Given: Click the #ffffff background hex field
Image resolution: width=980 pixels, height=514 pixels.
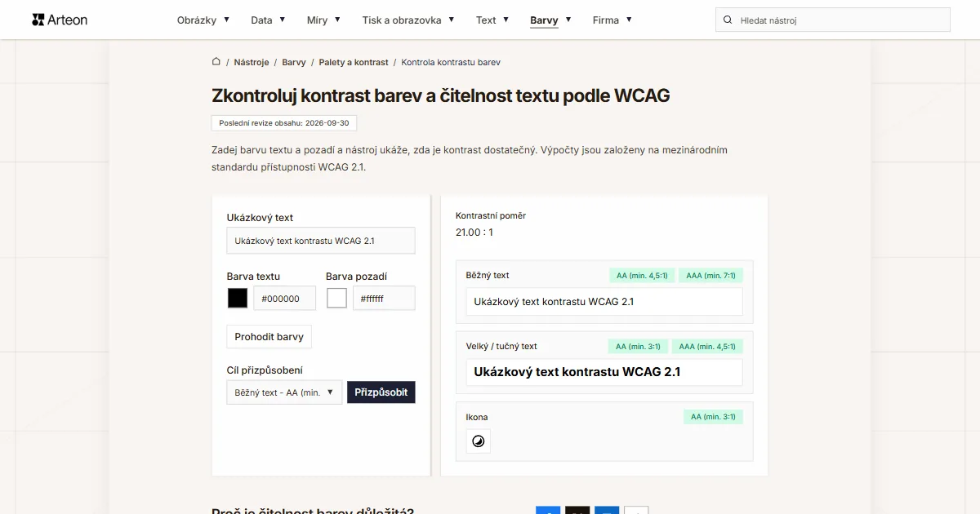Looking at the screenshot, I should coord(384,299).
